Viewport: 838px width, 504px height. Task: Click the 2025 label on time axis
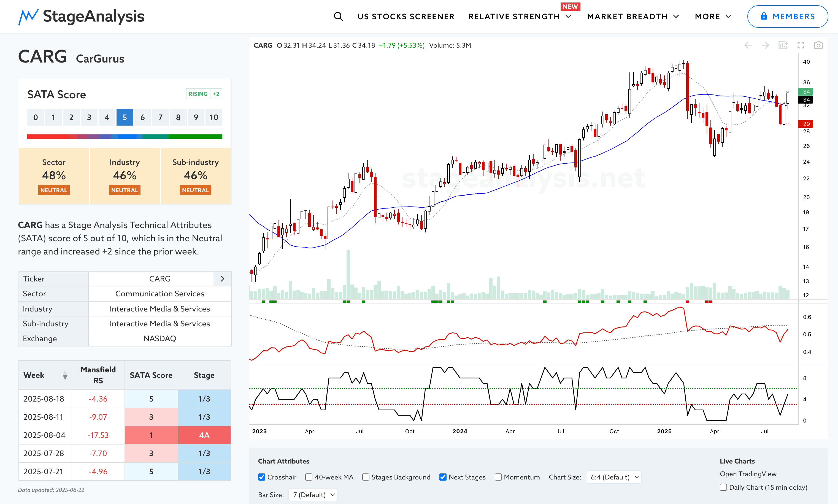coord(664,431)
